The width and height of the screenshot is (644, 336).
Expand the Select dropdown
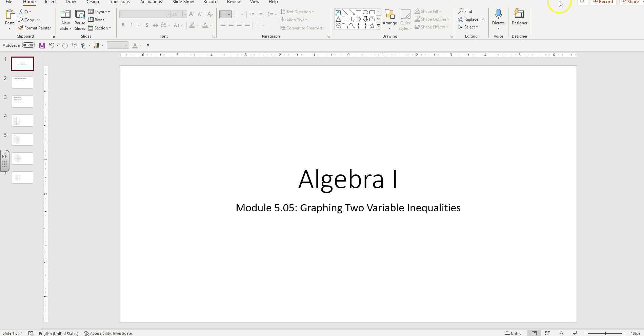[468, 27]
